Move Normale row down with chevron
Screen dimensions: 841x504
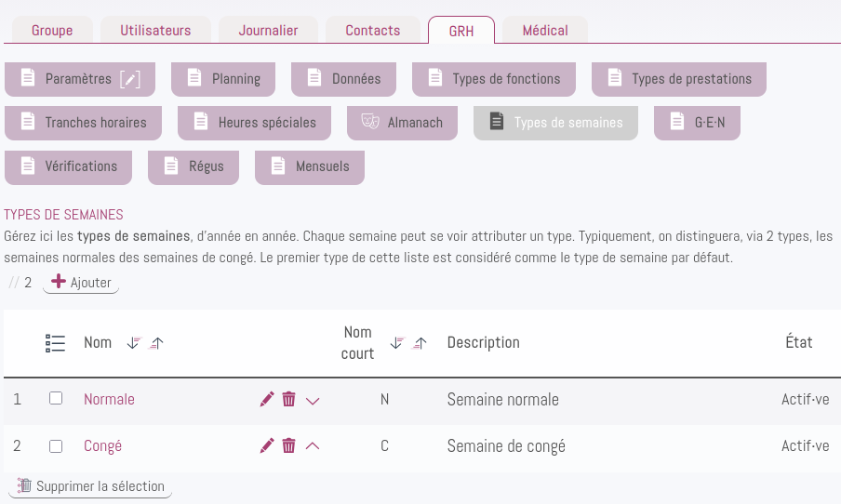tap(313, 400)
